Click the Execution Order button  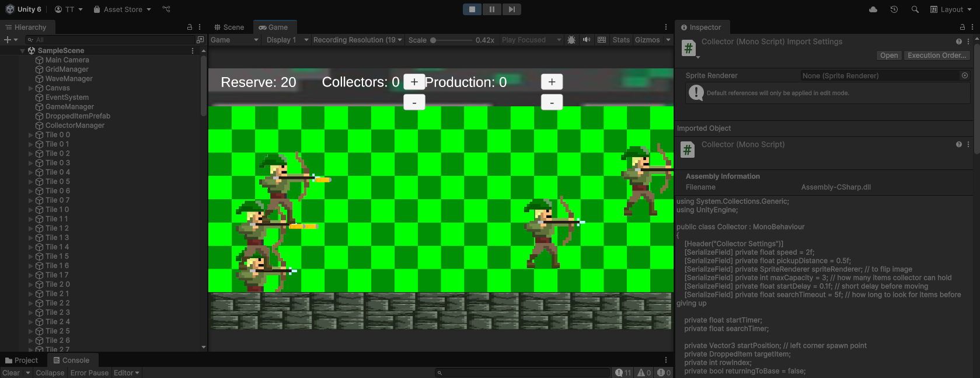[x=937, y=56]
